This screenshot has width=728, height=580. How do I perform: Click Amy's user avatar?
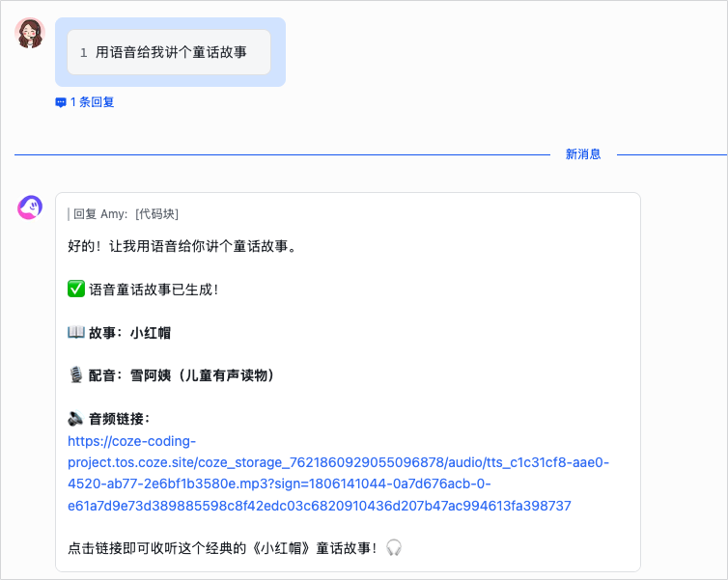[30, 33]
